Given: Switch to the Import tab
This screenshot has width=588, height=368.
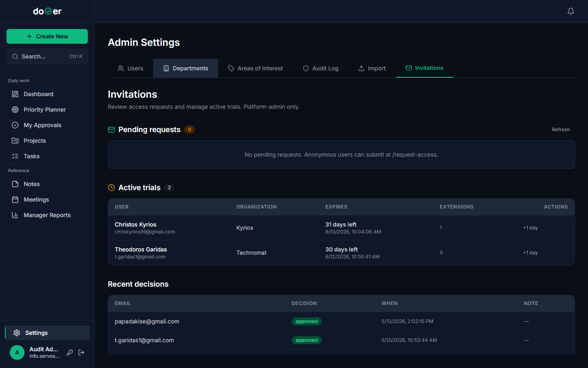Looking at the screenshot, I should point(372,68).
